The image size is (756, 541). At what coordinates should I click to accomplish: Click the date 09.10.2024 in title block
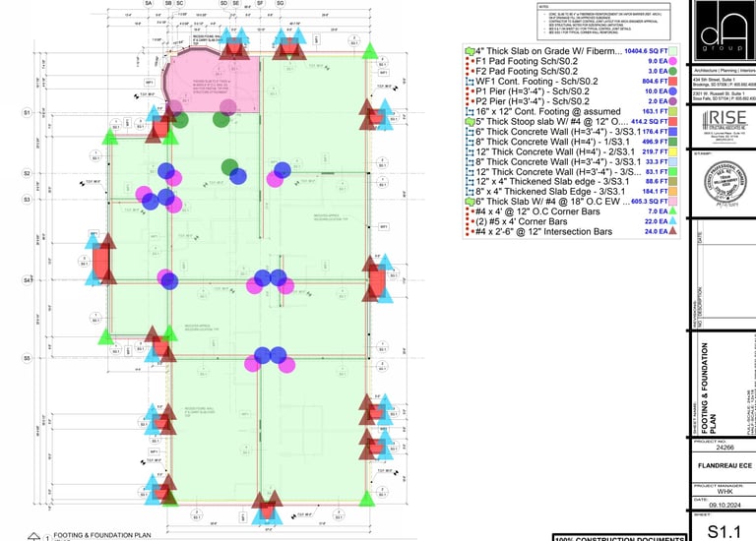(724, 506)
